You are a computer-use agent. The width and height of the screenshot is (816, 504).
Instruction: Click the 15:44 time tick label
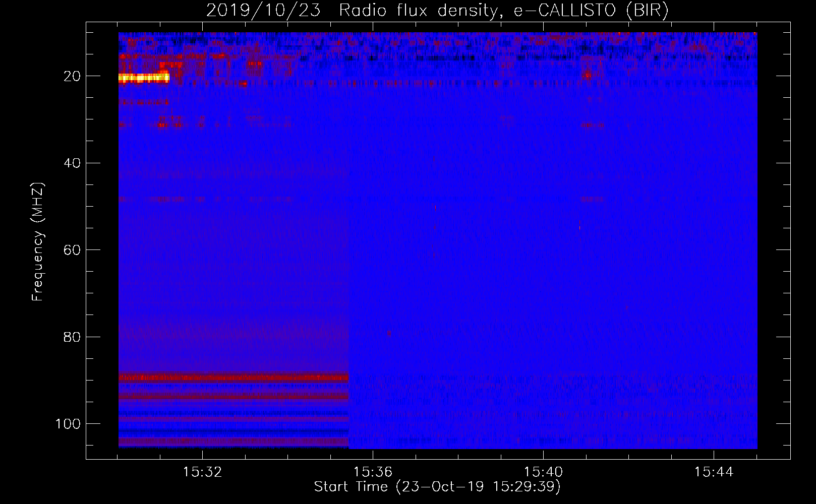coord(714,472)
